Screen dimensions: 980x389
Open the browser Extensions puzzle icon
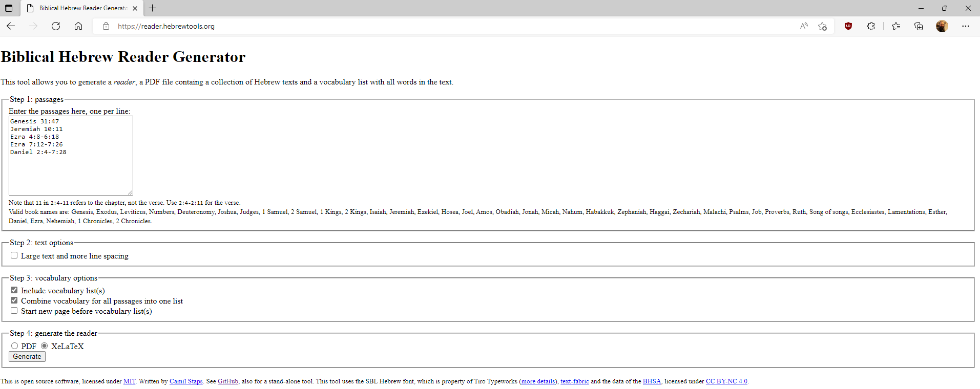[871, 26]
